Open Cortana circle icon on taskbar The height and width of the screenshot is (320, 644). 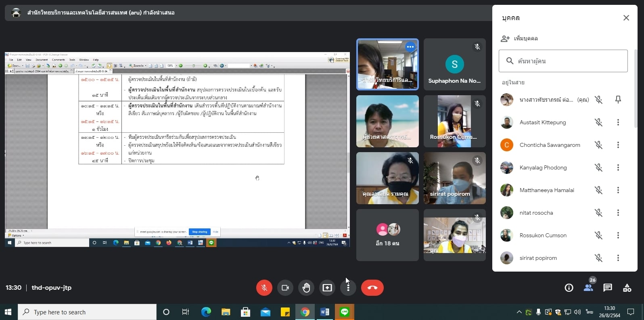(x=166, y=312)
